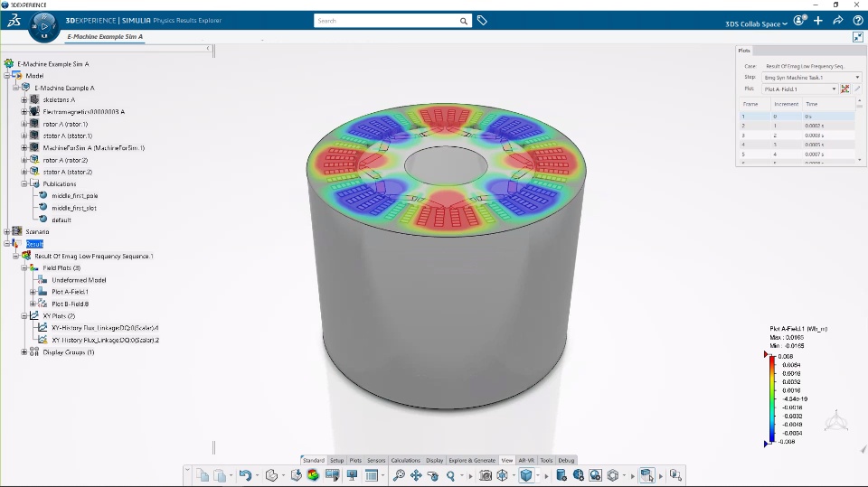Click the contour plot rainbow icon
The height and width of the screenshot is (487, 868).
point(314,475)
